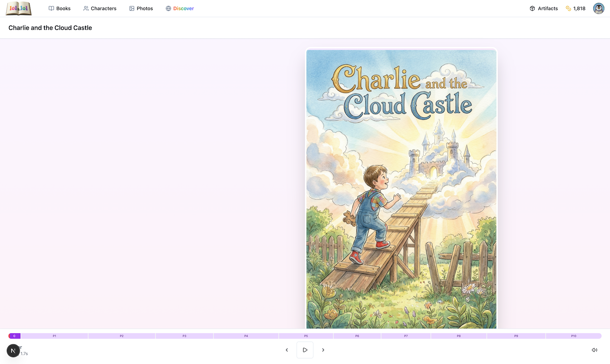Viewport: 610px width, 364px height.
Task: Open the Books section
Action: [60, 8]
